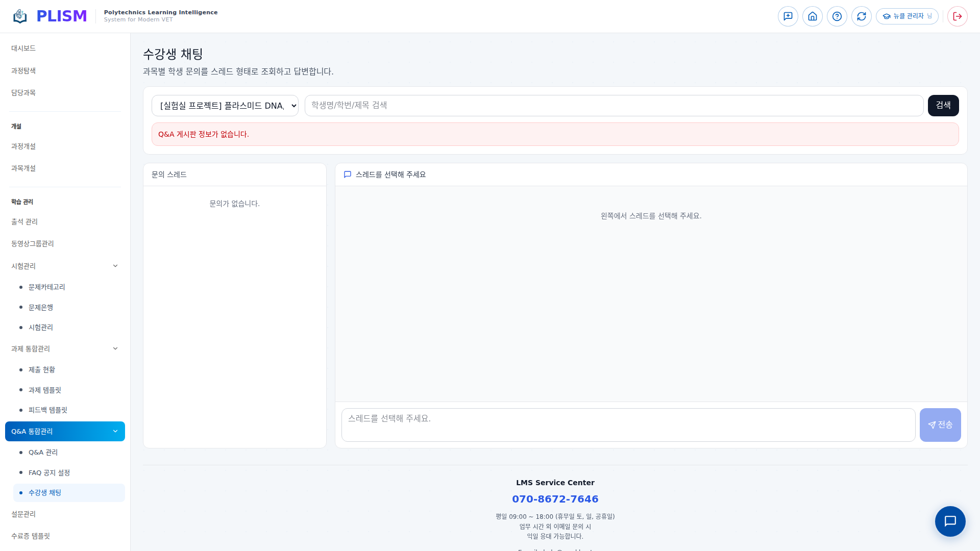Click the service center phone number link
The height and width of the screenshot is (551, 980).
[555, 499]
